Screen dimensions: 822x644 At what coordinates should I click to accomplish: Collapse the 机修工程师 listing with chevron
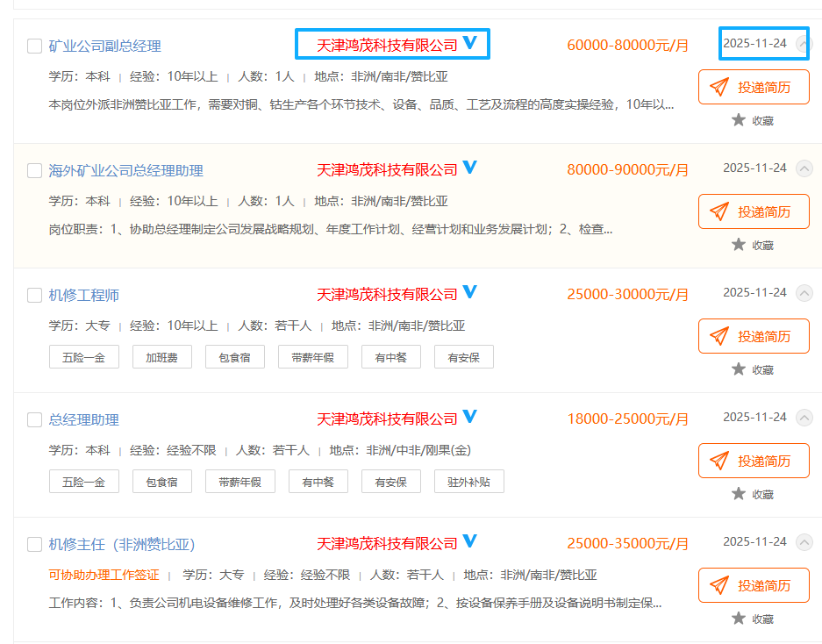click(804, 293)
